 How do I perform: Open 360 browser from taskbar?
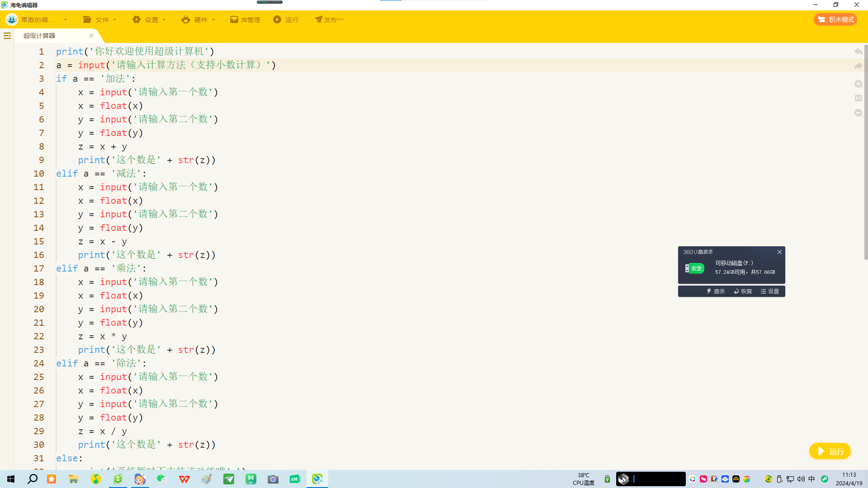click(x=118, y=479)
